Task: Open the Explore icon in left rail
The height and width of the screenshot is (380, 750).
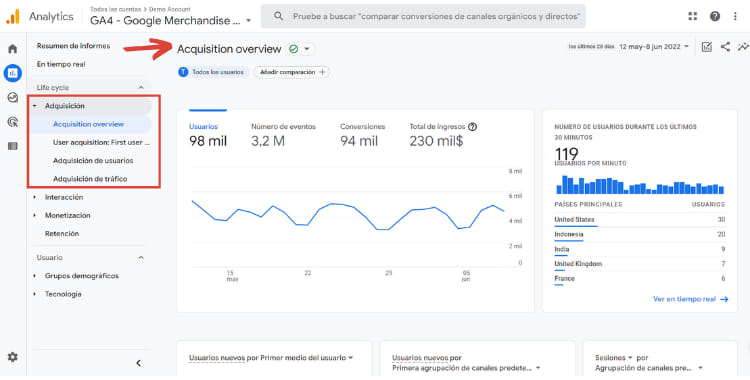Action: click(13, 98)
